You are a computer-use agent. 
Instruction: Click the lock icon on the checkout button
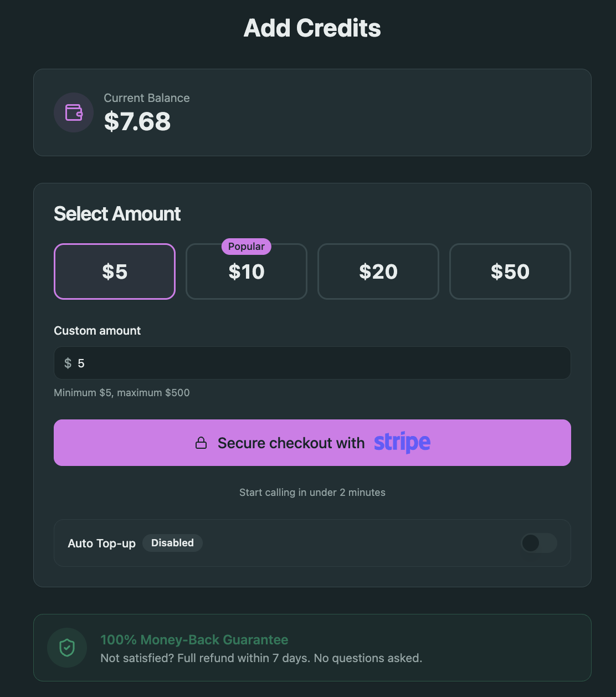pos(201,443)
